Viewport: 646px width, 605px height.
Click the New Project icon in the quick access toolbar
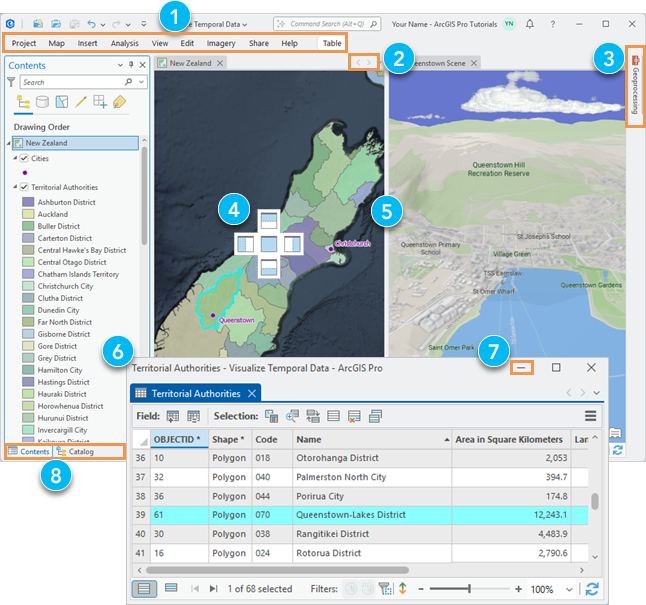click(x=38, y=24)
